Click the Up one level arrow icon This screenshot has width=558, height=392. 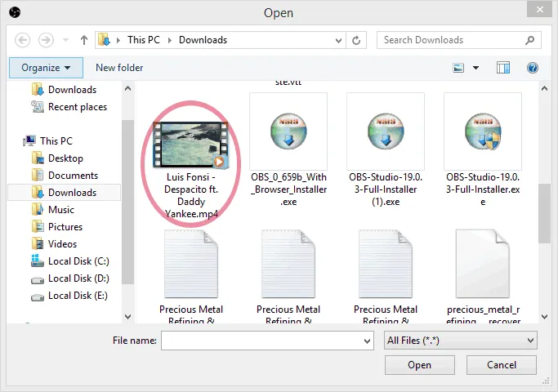tap(84, 40)
